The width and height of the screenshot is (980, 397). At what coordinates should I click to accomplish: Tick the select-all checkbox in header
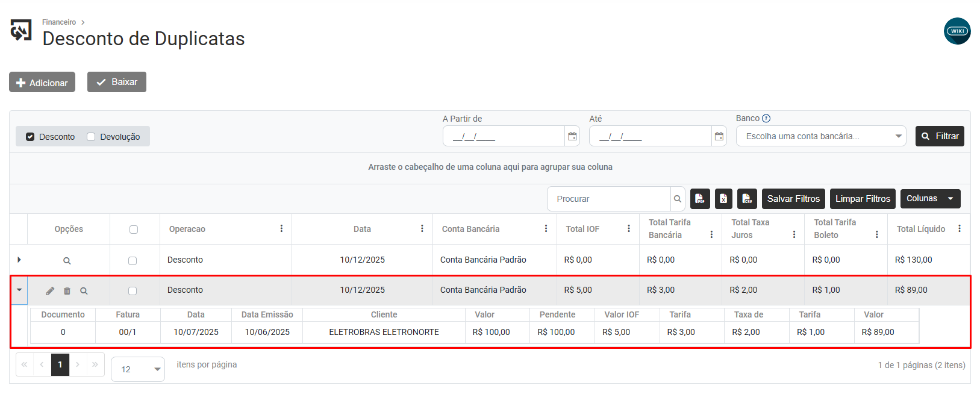coord(134,230)
